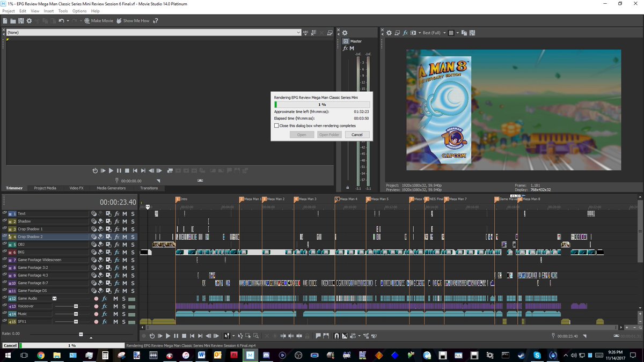Open Track FX for Voiceover track

(x=105, y=306)
